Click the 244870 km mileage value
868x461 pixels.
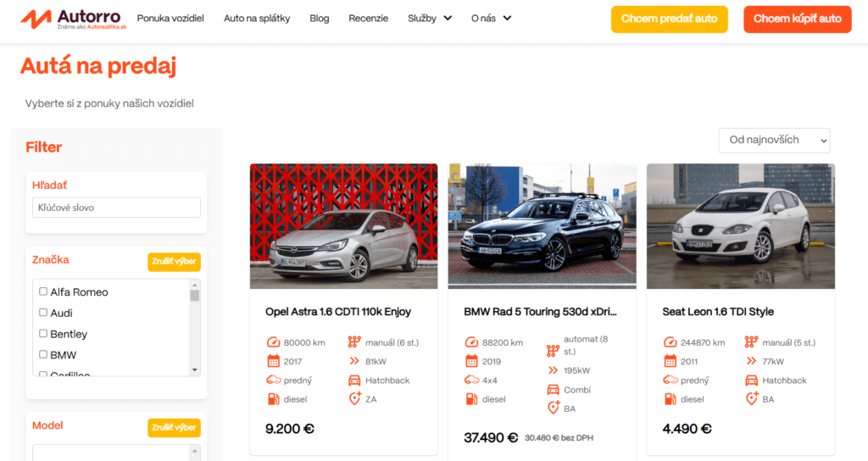[703, 342]
